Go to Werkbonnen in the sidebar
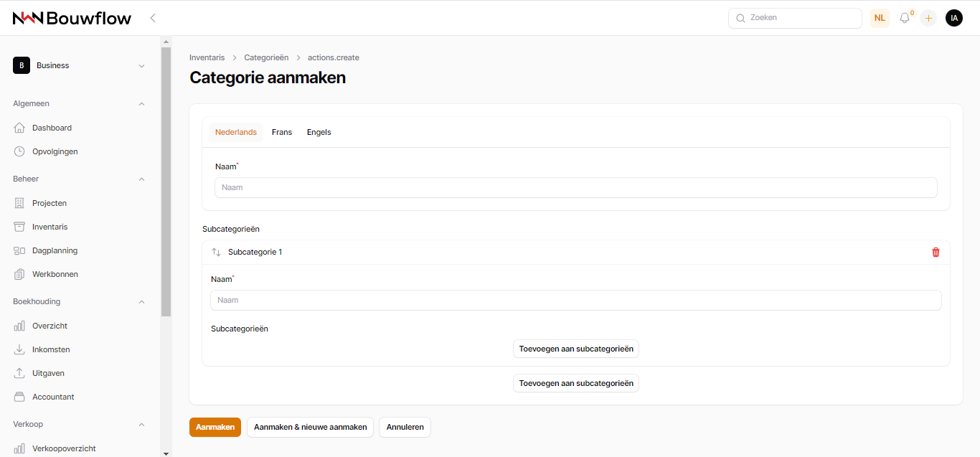 pos(55,274)
